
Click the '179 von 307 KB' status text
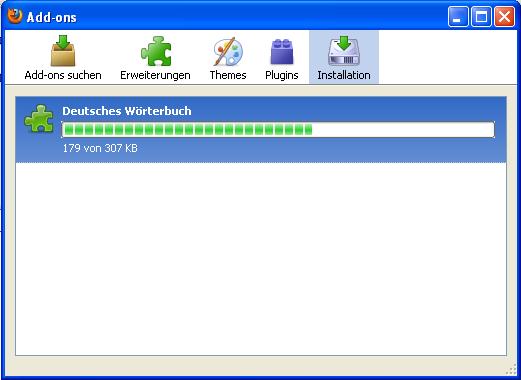100,148
